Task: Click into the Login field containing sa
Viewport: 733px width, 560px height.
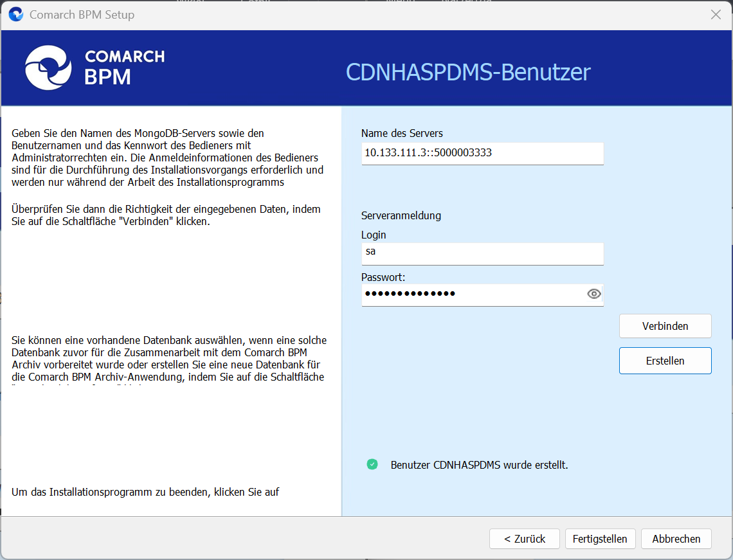Action: click(482, 252)
